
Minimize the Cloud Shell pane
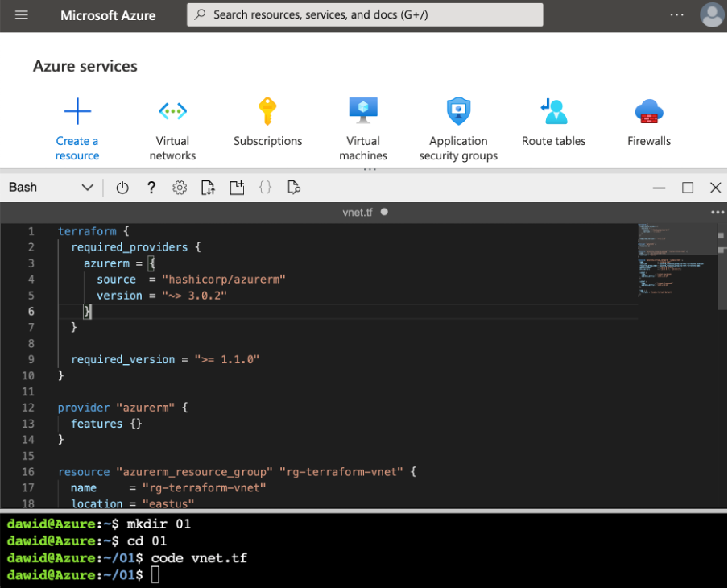(x=659, y=188)
